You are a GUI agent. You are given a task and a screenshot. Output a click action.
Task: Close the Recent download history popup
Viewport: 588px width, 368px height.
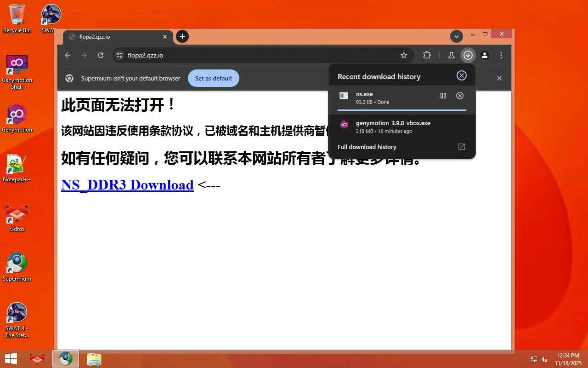click(x=462, y=76)
